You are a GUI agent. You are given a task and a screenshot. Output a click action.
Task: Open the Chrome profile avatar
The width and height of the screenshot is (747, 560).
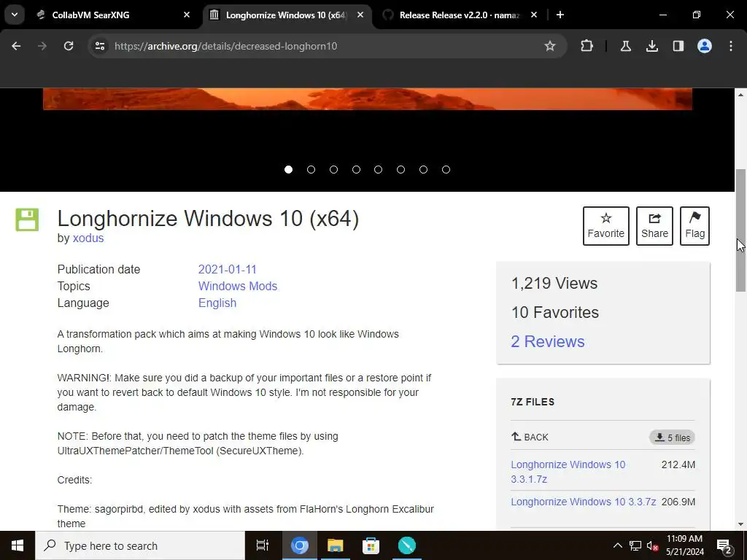tap(705, 46)
